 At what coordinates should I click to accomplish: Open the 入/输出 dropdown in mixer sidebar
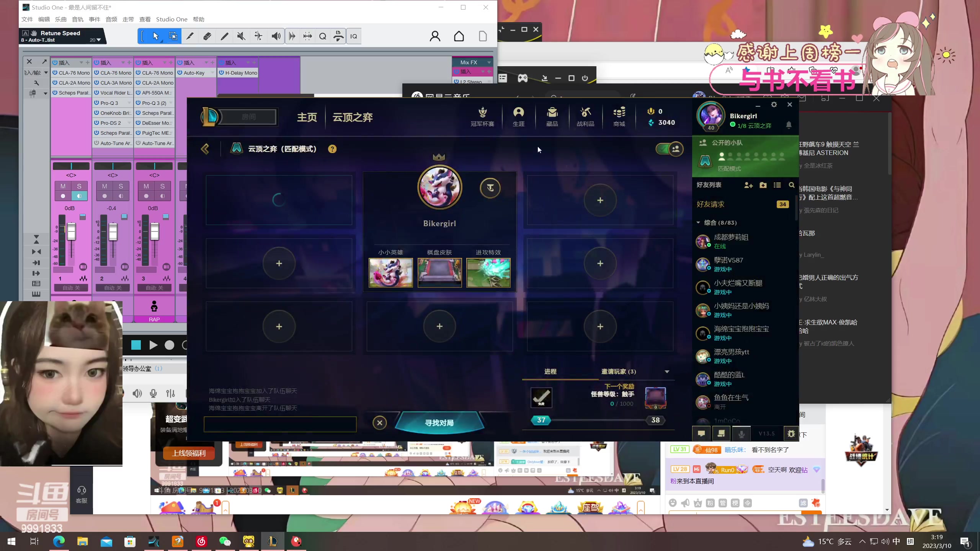[46, 73]
